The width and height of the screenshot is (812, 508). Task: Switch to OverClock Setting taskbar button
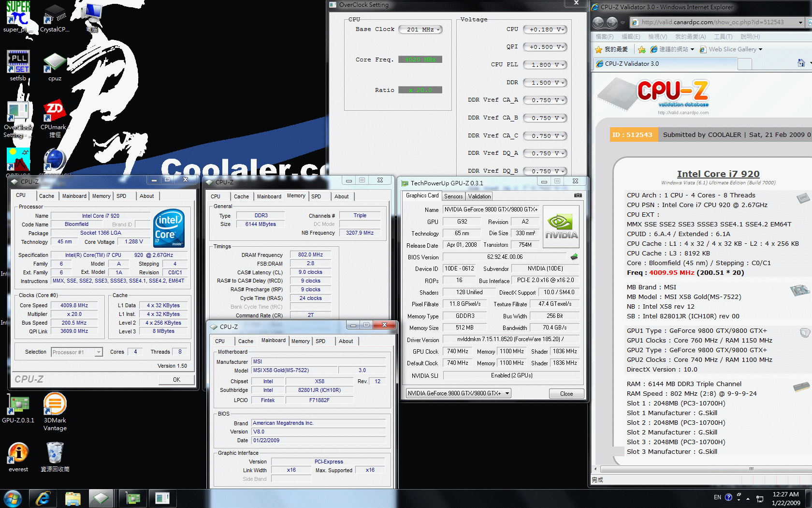click(162, 498)
